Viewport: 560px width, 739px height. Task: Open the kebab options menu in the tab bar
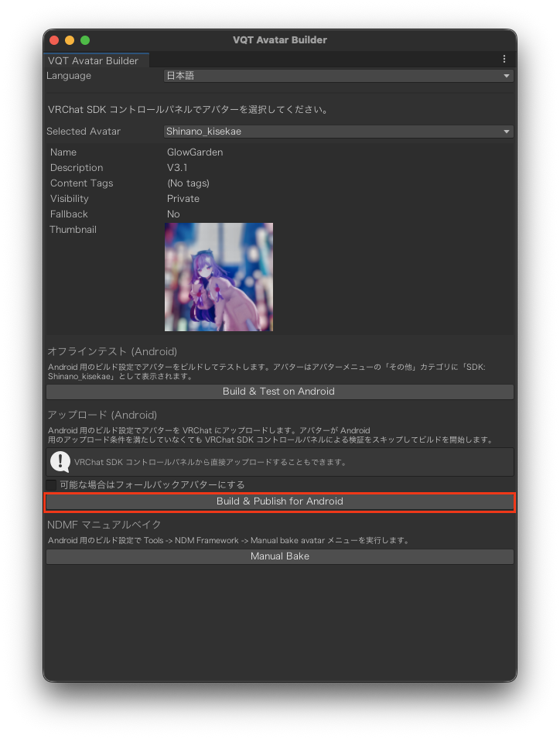coord(504,60)
